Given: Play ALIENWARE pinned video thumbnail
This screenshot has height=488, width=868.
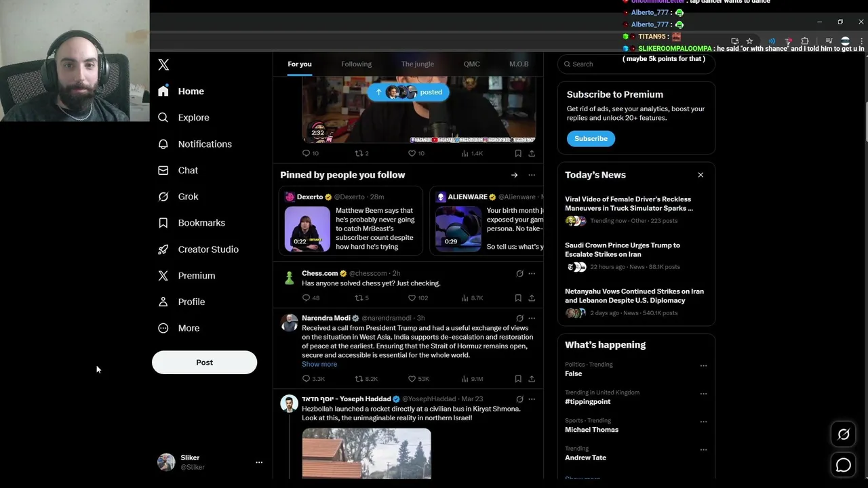Looking at the screenshot, I should tap(458, 229).
